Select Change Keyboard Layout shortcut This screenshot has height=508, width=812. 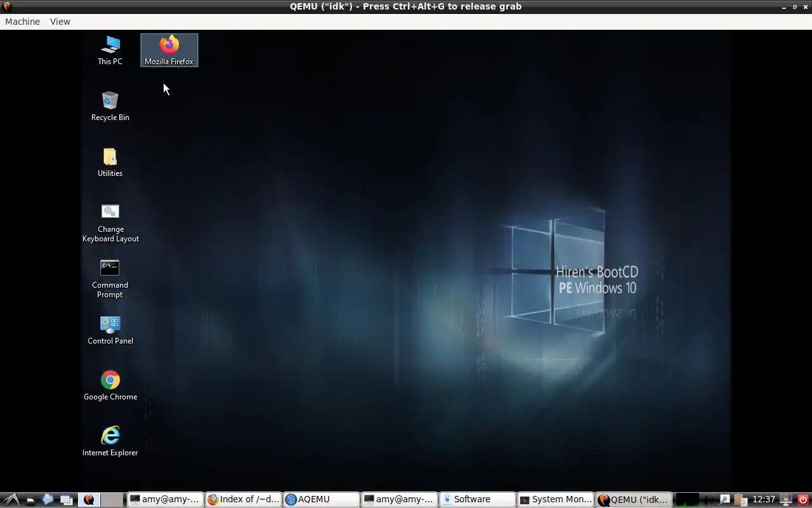click(110, 224)
